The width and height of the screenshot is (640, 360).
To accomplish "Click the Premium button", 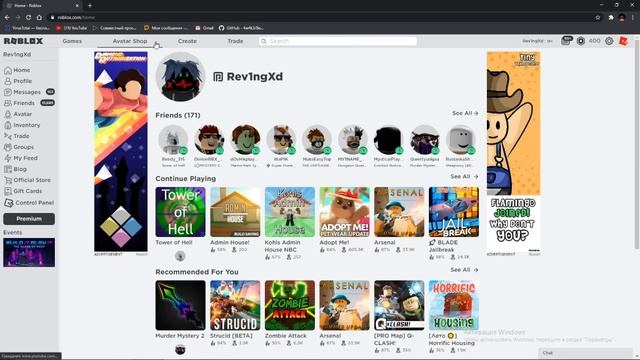I will pos(29,219).
